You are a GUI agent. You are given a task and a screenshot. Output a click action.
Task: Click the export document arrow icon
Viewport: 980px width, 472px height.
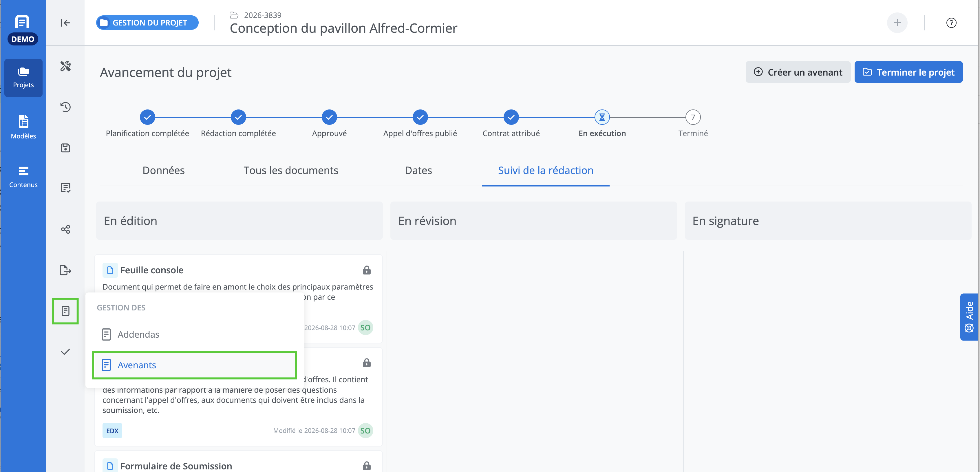pos(65,270)
